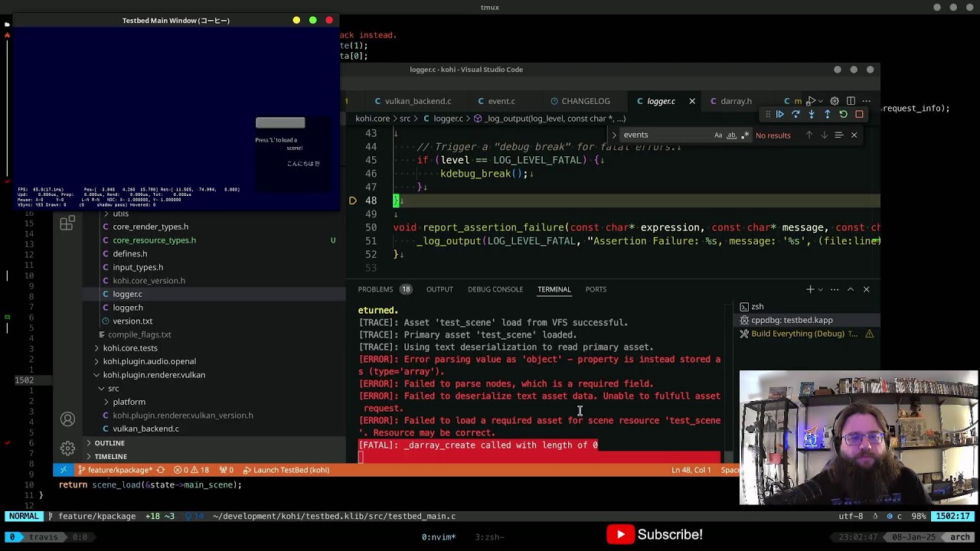
Task: Switch to the OUTPUT panel tab
Action: click(x=439, y=289)
